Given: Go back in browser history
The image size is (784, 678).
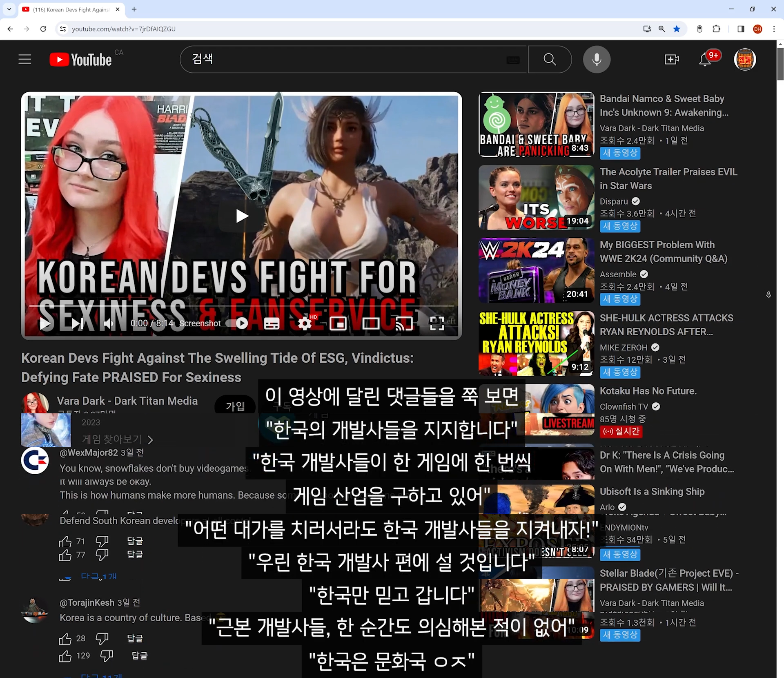Looking at the screenshot, I should 10,29.
